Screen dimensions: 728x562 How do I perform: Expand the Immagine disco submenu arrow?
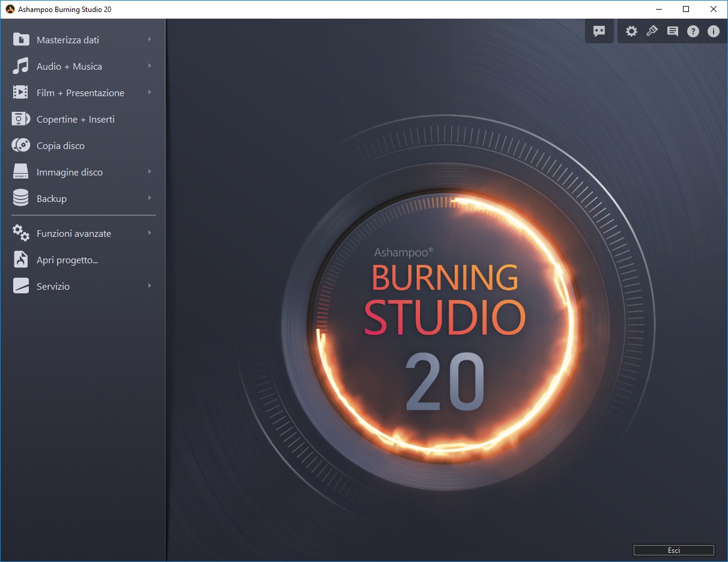point(150,172)
